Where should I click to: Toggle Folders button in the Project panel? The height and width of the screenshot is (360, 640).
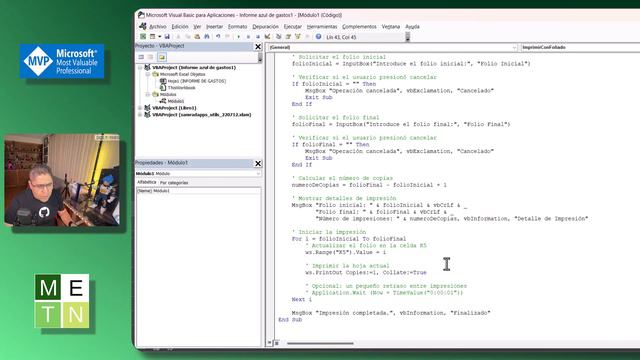click(x=162, y=57)
